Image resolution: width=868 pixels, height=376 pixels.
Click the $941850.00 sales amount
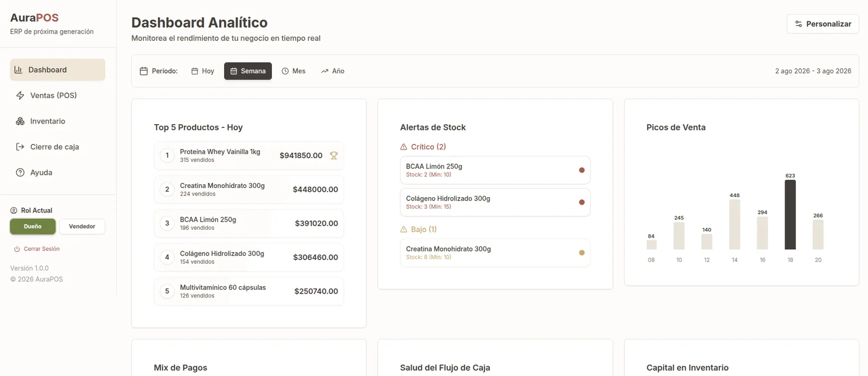click(301, 155)
